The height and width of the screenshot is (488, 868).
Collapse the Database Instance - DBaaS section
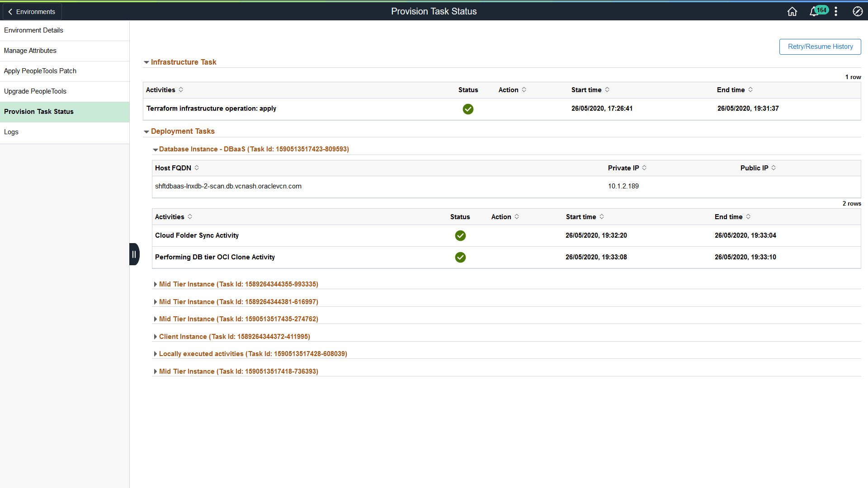[x=156, y=149]
